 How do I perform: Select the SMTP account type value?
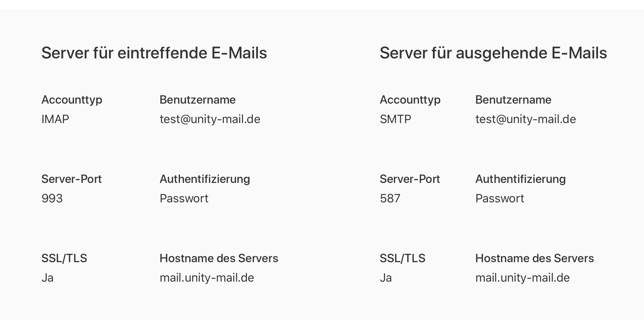tap(395, 119)
